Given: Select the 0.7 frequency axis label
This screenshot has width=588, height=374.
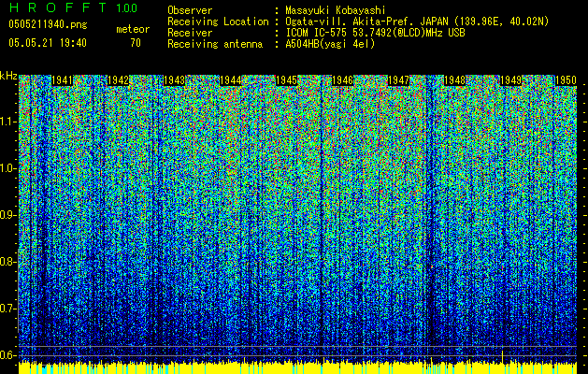Looking at the screenshot, I should point(8,308).
